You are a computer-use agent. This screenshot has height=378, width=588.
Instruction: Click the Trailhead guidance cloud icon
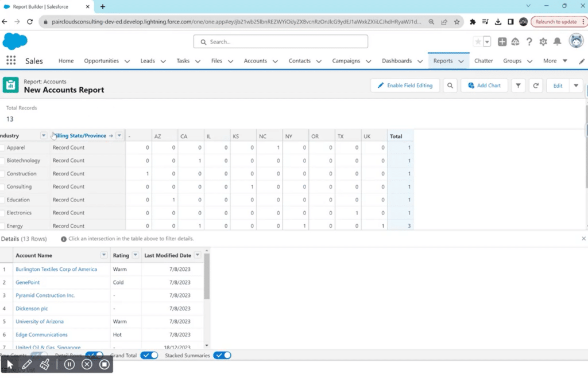pyautogui.click(x=515, y=41)
